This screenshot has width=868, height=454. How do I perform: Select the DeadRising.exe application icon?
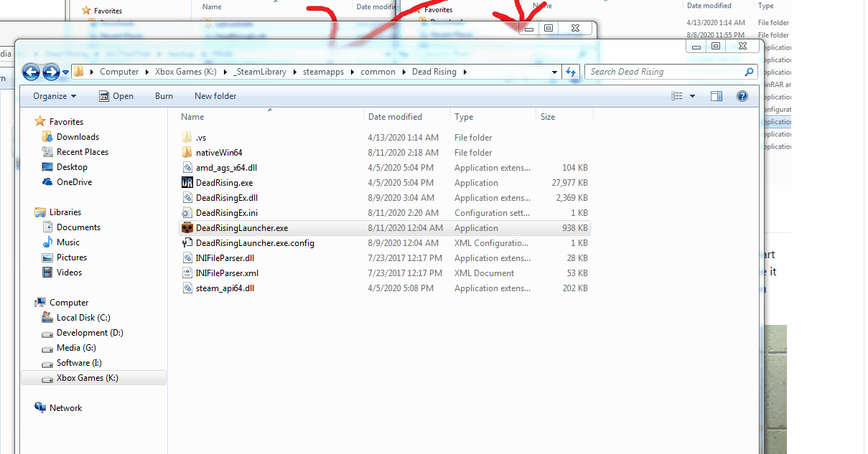(187, 182)
